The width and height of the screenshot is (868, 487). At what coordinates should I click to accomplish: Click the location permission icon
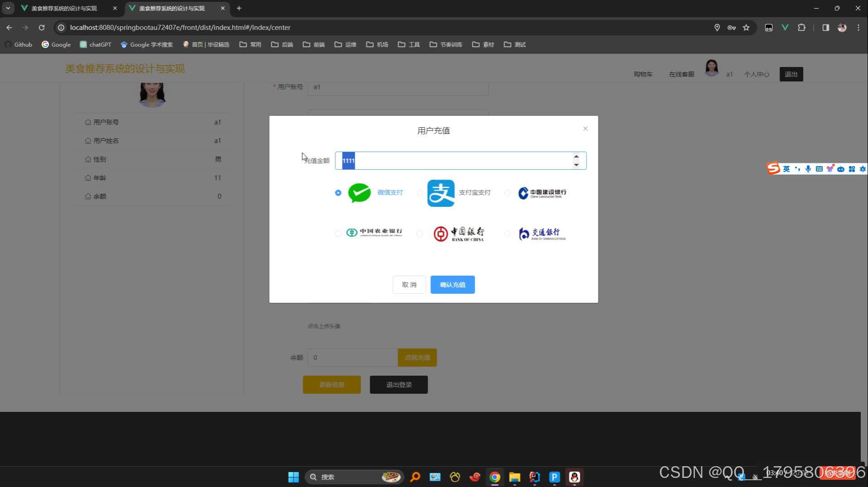click(x=717, y=28)
